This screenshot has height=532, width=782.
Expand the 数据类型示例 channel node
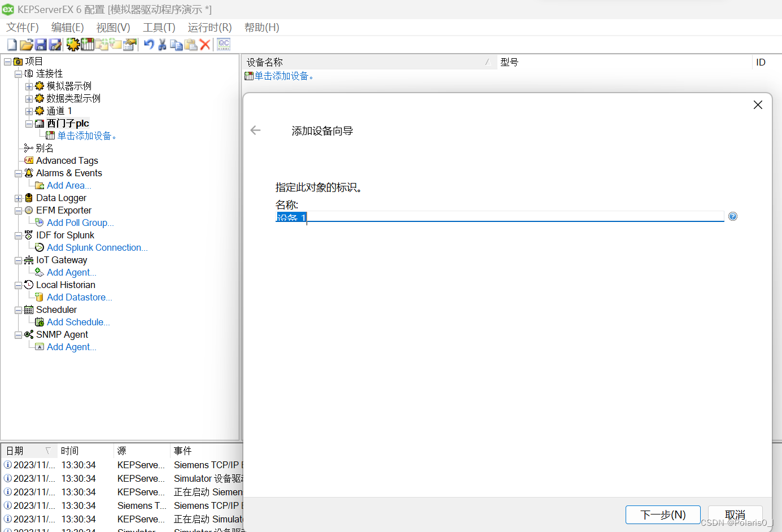(x=29, y=99)
